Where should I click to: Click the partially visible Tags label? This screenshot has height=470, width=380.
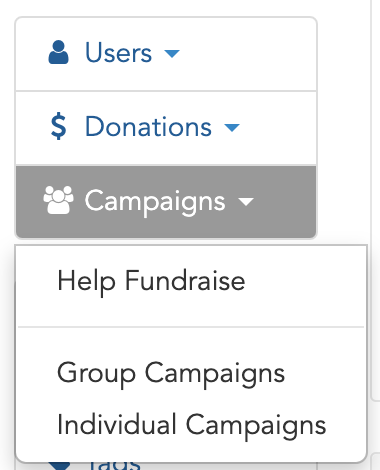coord(114,466)
